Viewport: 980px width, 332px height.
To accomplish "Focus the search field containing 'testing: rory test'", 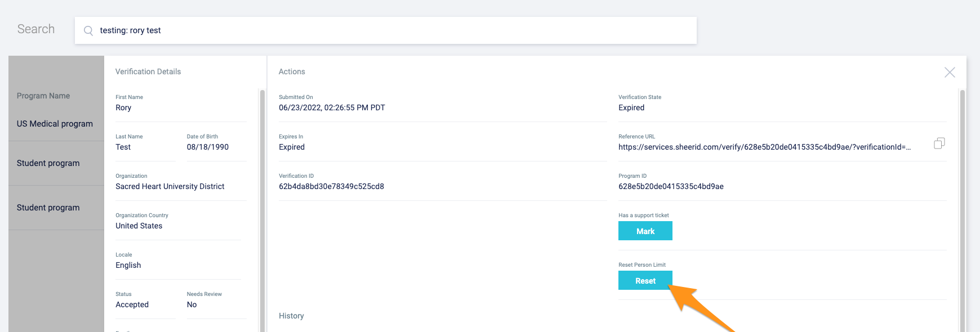I will click(x=394, y=30).
